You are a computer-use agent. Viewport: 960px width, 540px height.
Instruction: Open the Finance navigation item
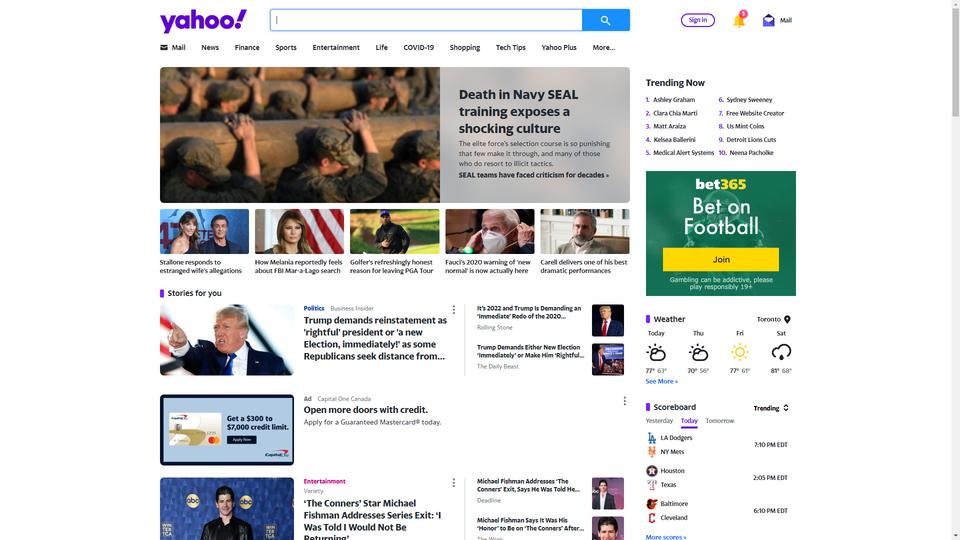click(247, 47)
